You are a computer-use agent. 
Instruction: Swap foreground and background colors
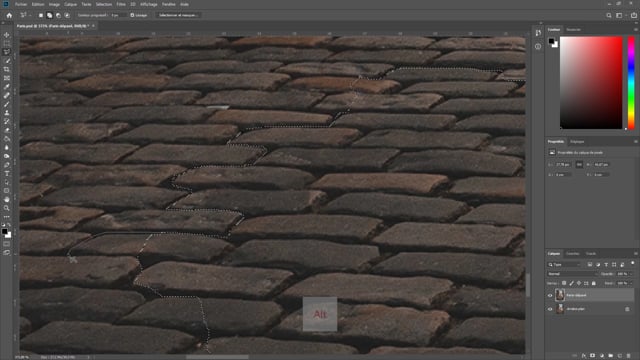click(9, 225)
